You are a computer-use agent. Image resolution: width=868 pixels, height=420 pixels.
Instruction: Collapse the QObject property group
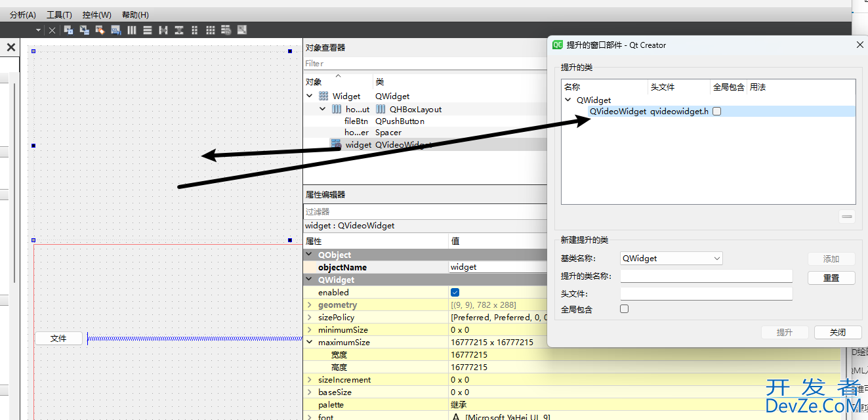click(x=310, y=255)
